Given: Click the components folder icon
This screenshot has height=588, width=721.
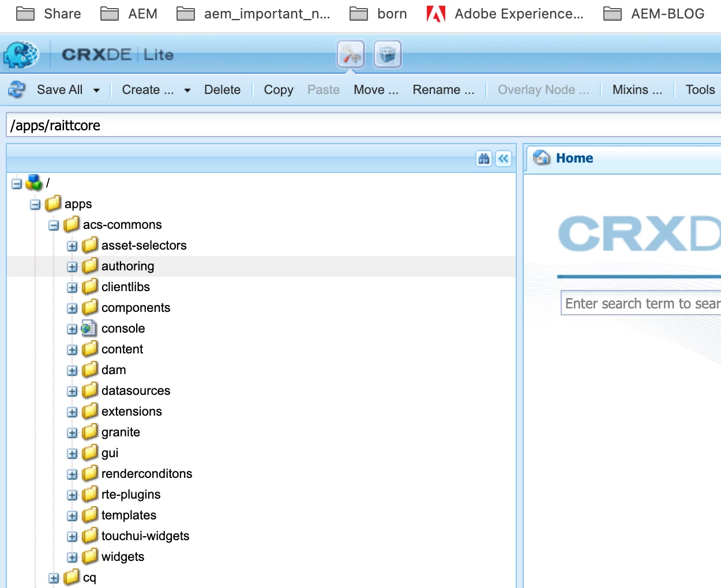Looking at the screenshot, I should tap(90, 307).
